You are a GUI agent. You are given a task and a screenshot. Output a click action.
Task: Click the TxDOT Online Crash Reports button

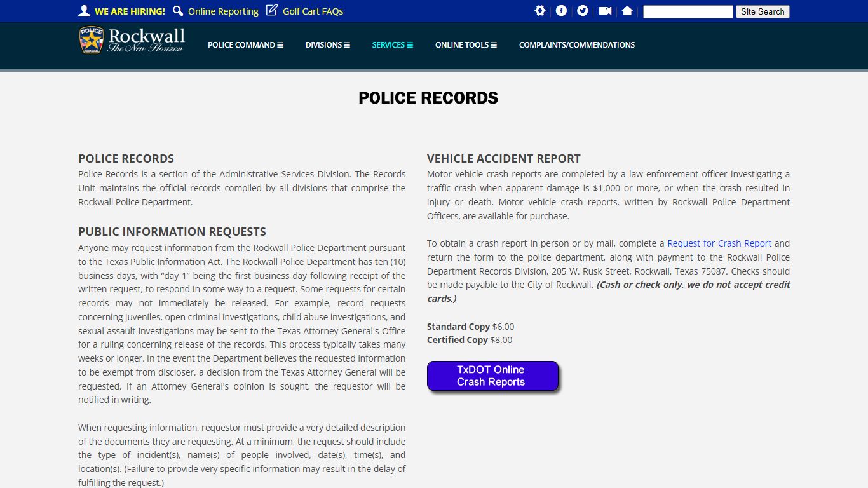click(x=492, y=376)
